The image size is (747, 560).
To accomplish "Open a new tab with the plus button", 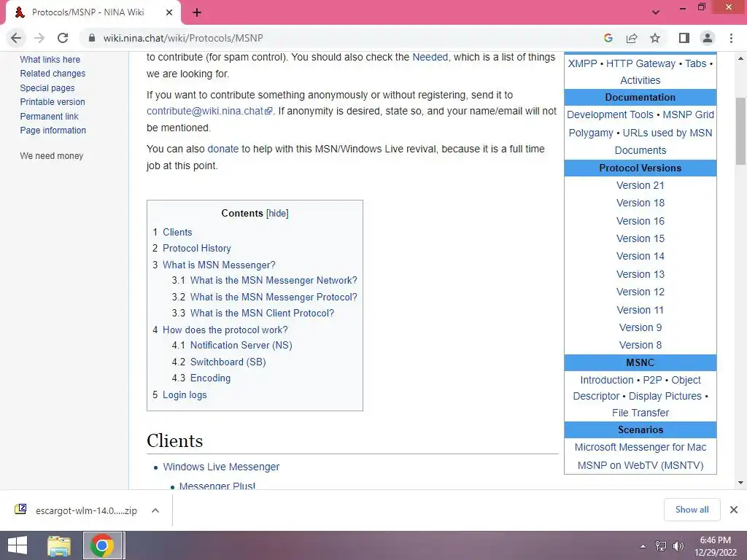I will click(x=197, y=12).
